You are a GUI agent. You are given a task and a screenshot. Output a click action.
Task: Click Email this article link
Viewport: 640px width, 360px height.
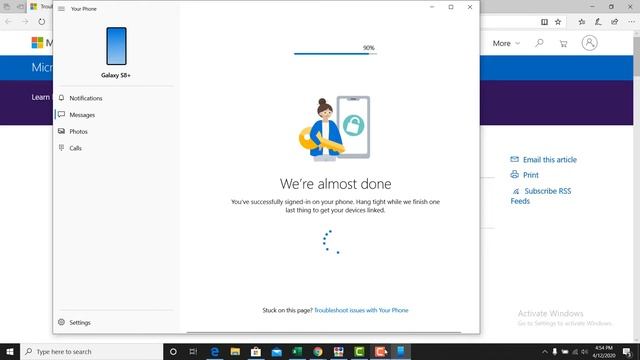pyautogui.click(x=543, y=160)
